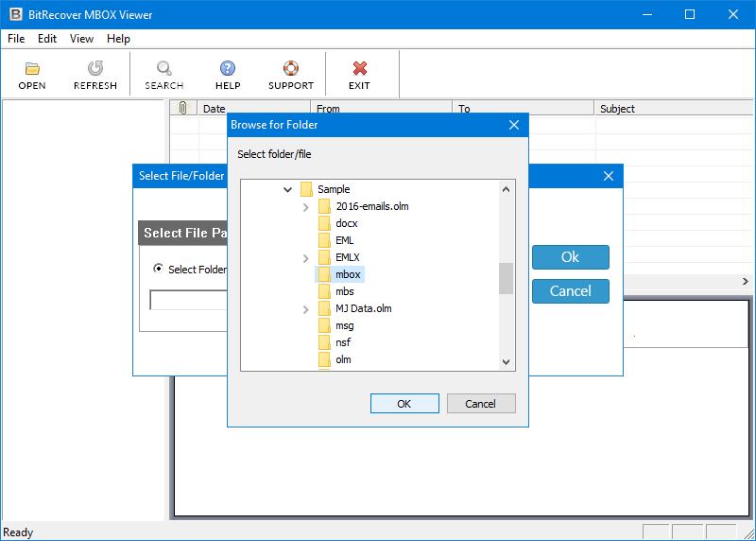The image size is (756, 541).
Task: Click the SEARCH magnifier toolbar icon
Action: [163, 68]
